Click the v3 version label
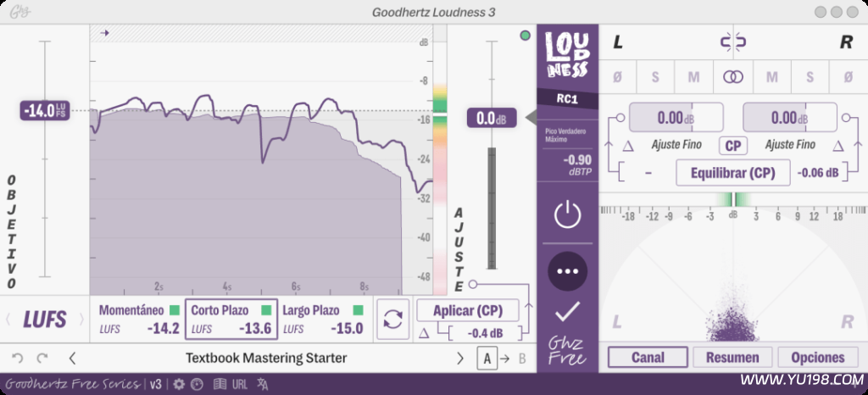Viewport: 868px width, 395px height. pos(156,384)
